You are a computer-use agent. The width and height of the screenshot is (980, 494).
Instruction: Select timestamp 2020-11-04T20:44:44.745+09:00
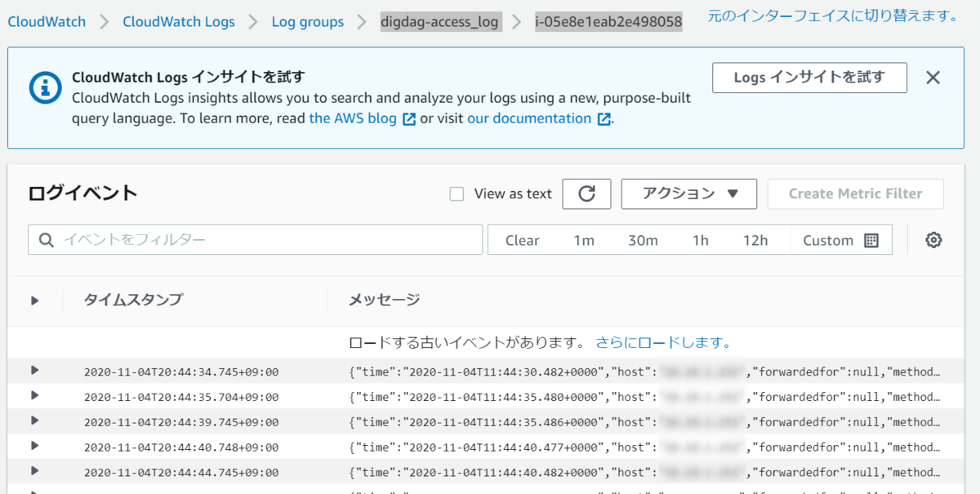point(181,473)
